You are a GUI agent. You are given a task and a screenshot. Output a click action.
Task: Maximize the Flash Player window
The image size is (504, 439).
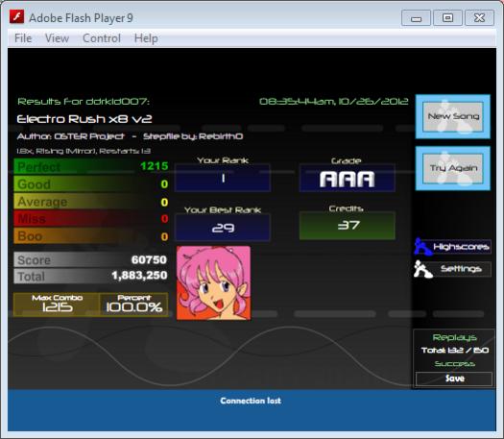click(447, 17)
